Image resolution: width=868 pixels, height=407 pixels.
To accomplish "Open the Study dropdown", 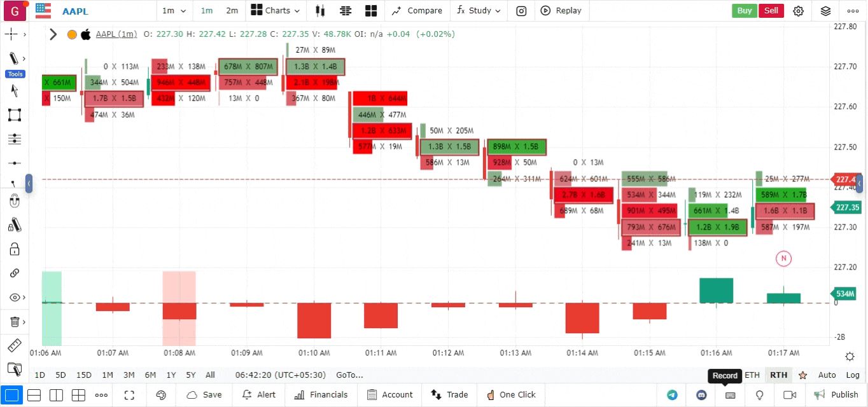I will pyautogui.click(x=478, y=10).
